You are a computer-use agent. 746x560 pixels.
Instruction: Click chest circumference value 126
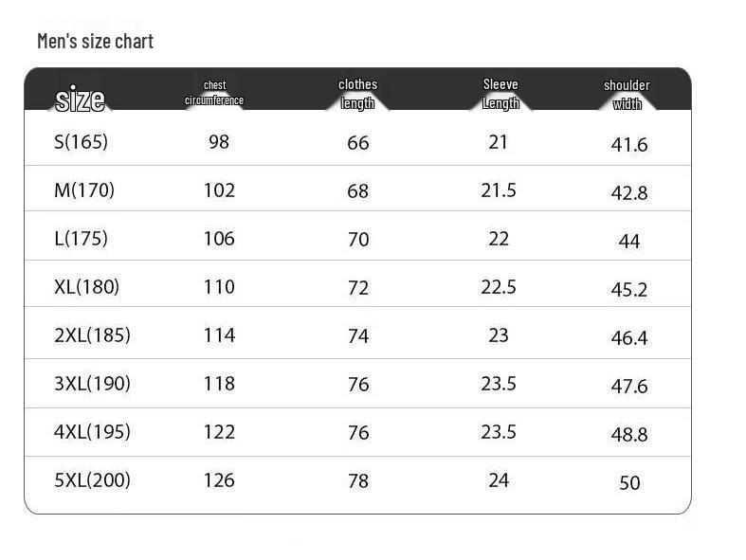(219, 480)
